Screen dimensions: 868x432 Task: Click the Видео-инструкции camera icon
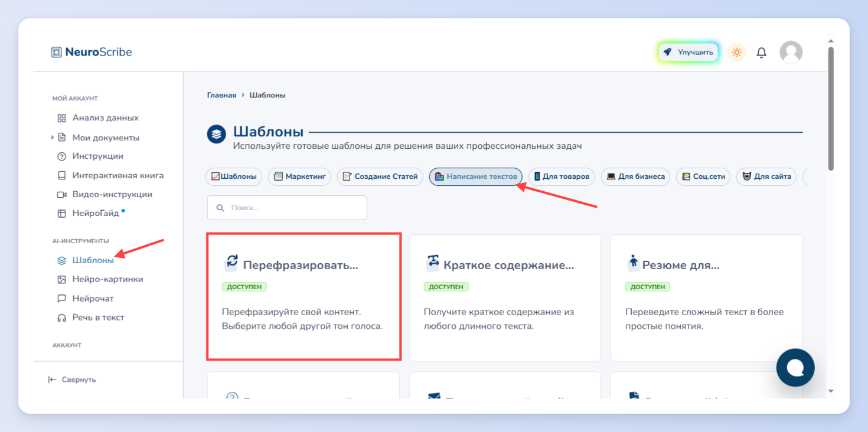(61, 194)
